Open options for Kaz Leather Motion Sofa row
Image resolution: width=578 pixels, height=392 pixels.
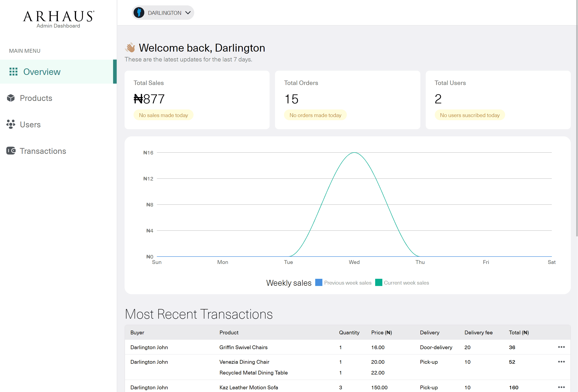click(561, 387)
